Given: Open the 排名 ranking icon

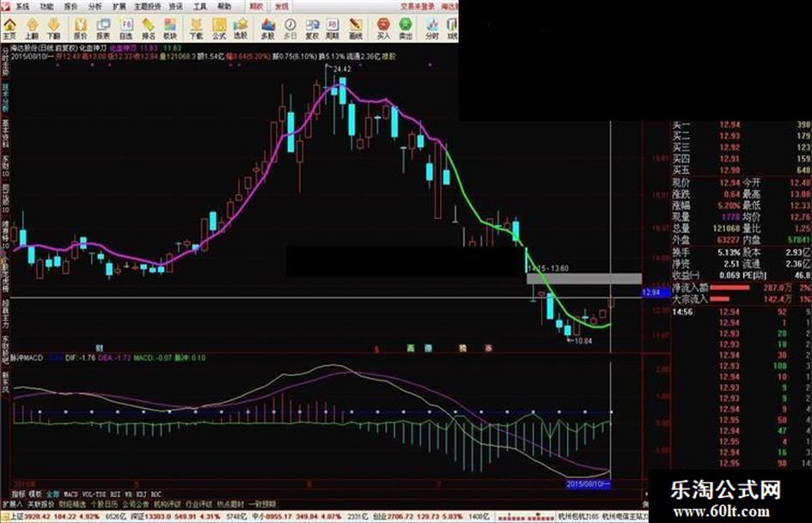Looking at the screenshot, I should pos(148,29).
